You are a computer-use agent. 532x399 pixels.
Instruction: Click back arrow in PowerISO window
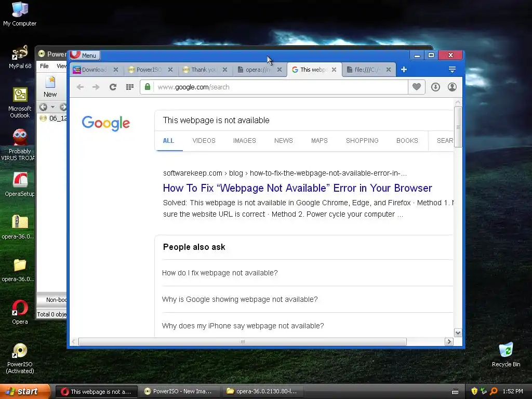coord(43,107)
